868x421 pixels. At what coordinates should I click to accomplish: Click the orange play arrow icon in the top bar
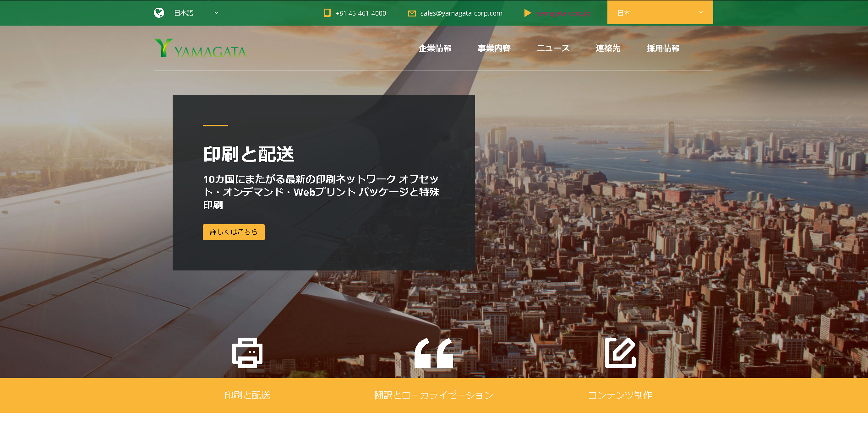[528, 13]
